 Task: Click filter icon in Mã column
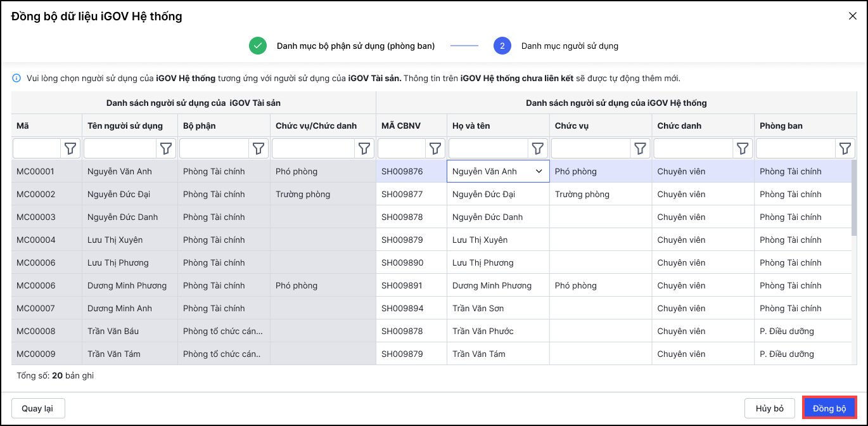pyautogui.click(x=70, y=148)
